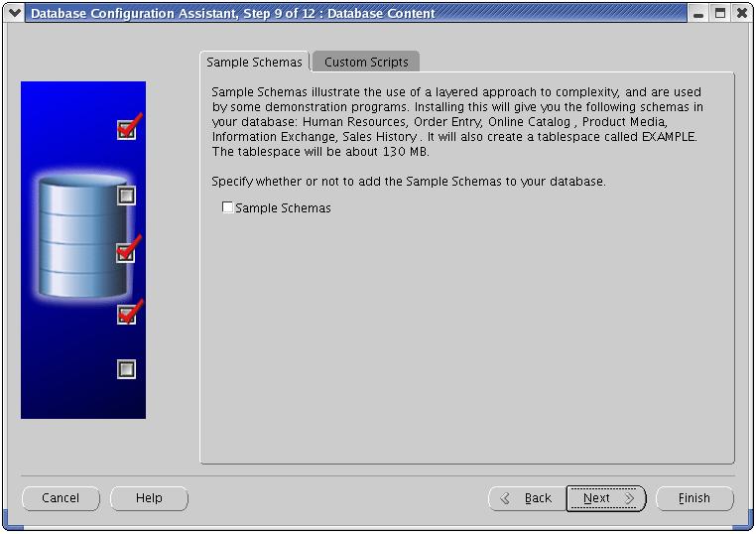Click the second, unchecked step indicator in the sidebar
The image size is (756, 534).
(x=126, y=196)
